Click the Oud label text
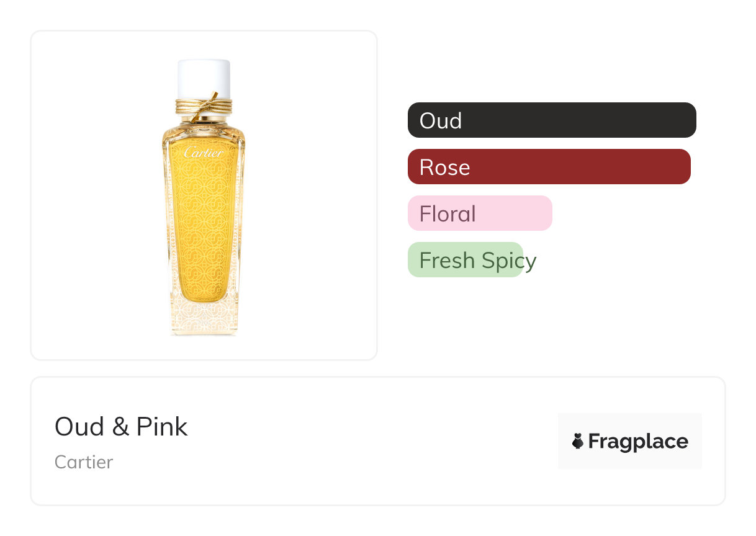 pyautogui.click(x=441, y=120)
